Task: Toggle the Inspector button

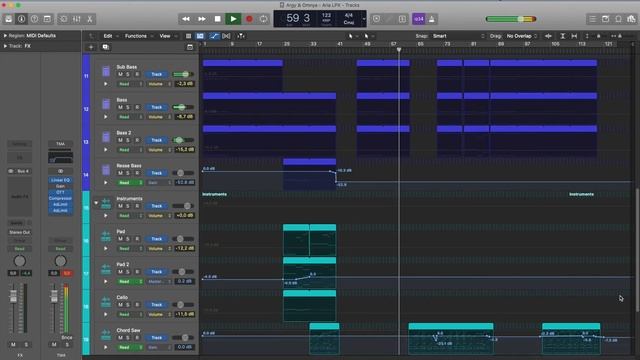Action: tap(22, 19)
